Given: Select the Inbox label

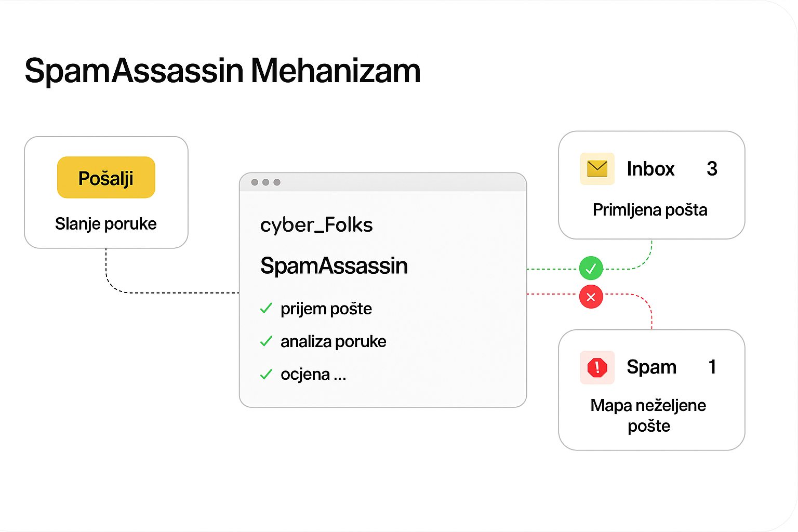Looking at the screenshot, I should coord(650,169).
